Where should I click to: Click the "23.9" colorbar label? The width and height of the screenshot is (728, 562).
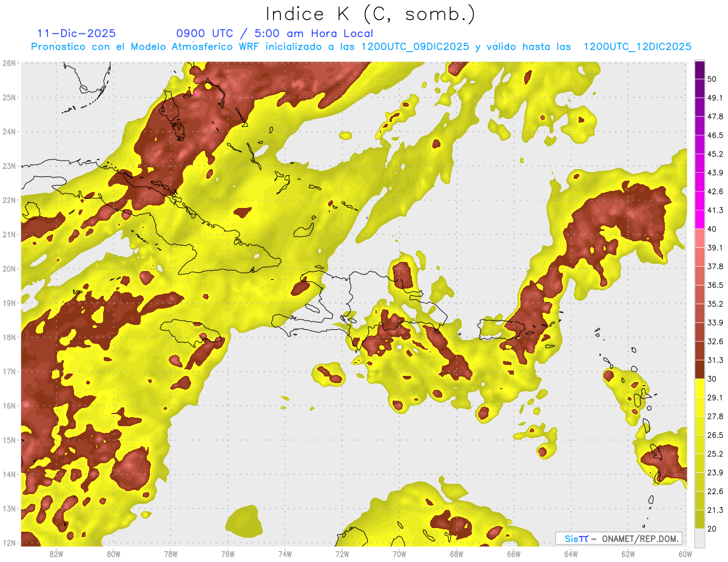point(715,473)
